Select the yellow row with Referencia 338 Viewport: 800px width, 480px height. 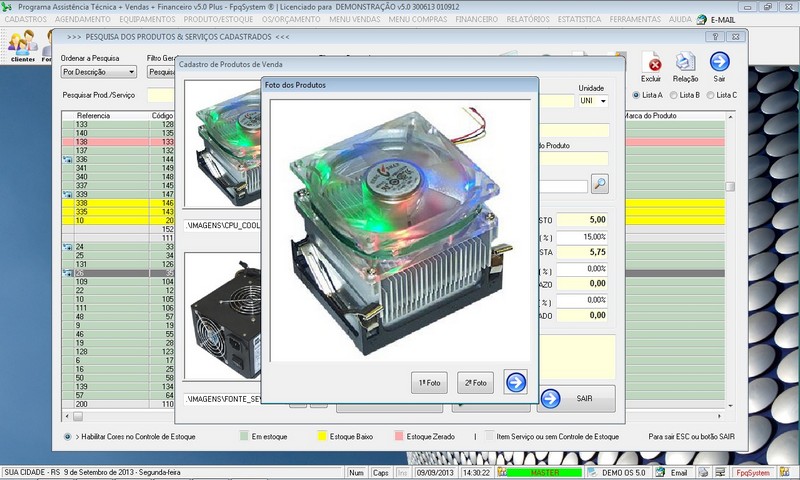tap(118, 203)
